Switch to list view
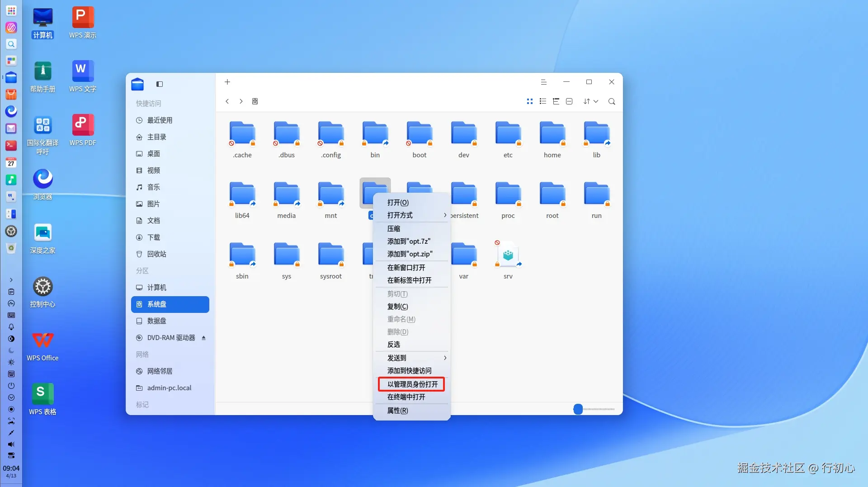 tap(543, 101)
